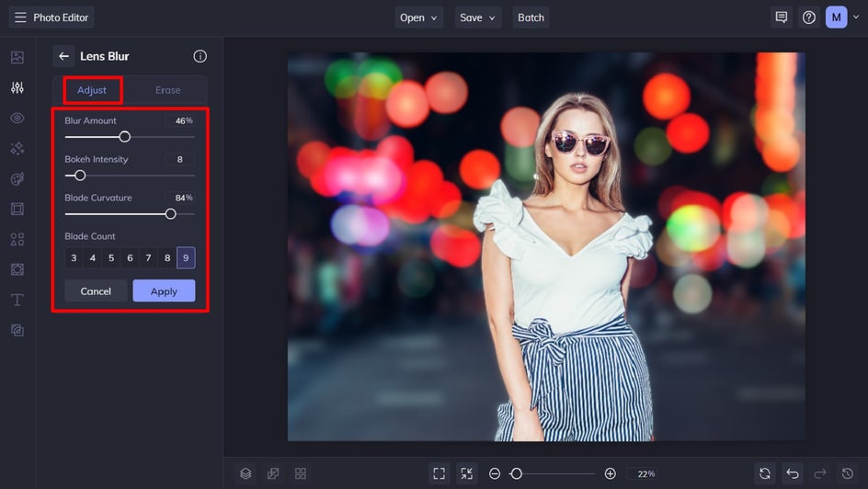Switch to the Adjust tab
This screenshot has height=489, width=868.
coord(92,90)
